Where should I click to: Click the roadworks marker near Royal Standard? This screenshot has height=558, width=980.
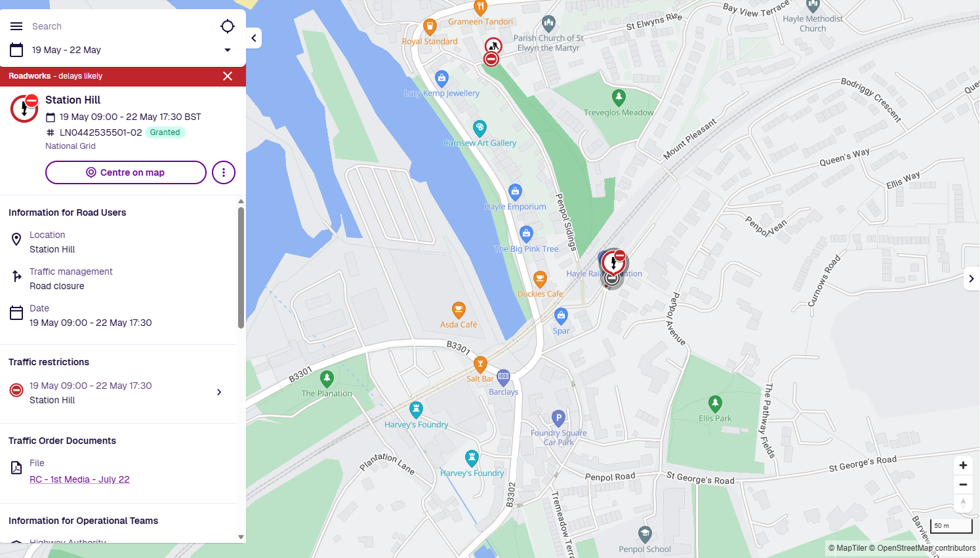point(493,46)
